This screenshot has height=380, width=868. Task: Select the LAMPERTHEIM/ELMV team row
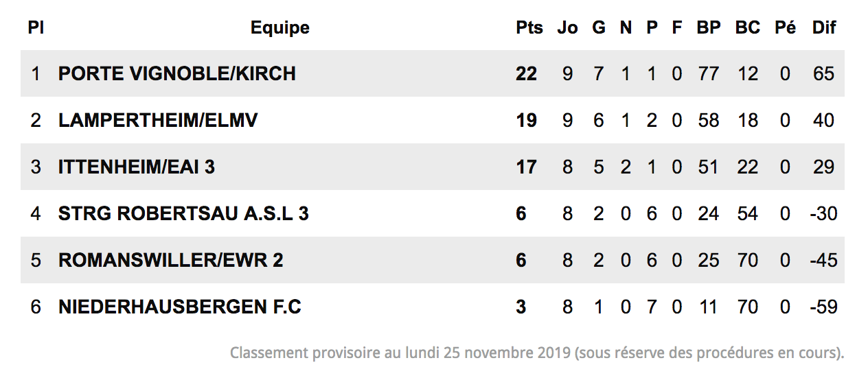pos(433,120)
